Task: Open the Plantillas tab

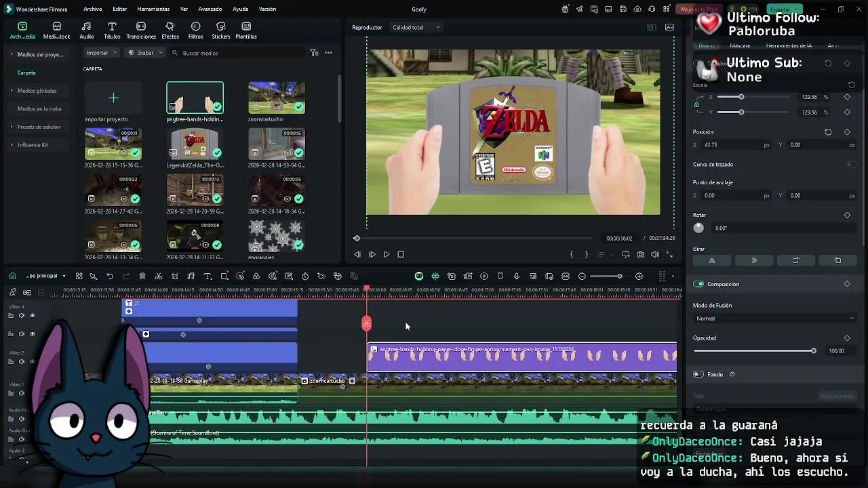Action: tap(246, 30)
